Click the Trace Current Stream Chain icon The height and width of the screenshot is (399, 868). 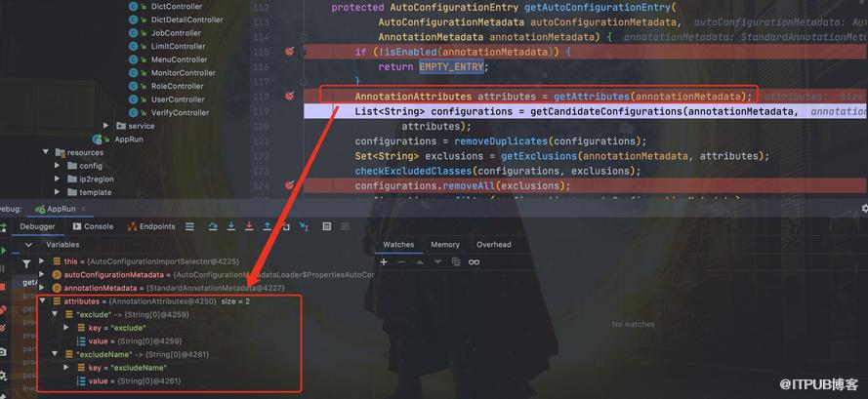click(x=345, y=226)
